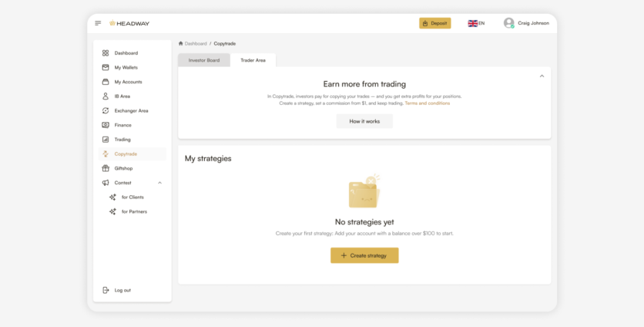Click the hamburger menu icon
This screenshot has height=327, width=644.
coord(98,23)
